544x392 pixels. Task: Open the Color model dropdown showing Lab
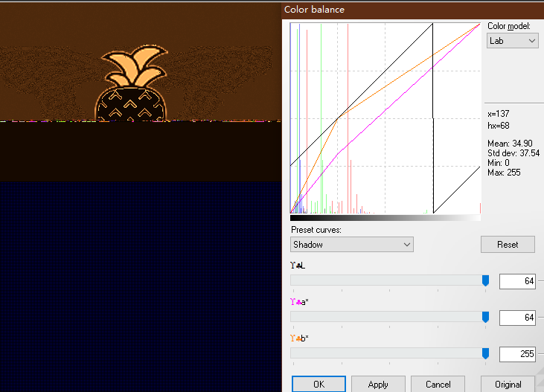point(513,41)
